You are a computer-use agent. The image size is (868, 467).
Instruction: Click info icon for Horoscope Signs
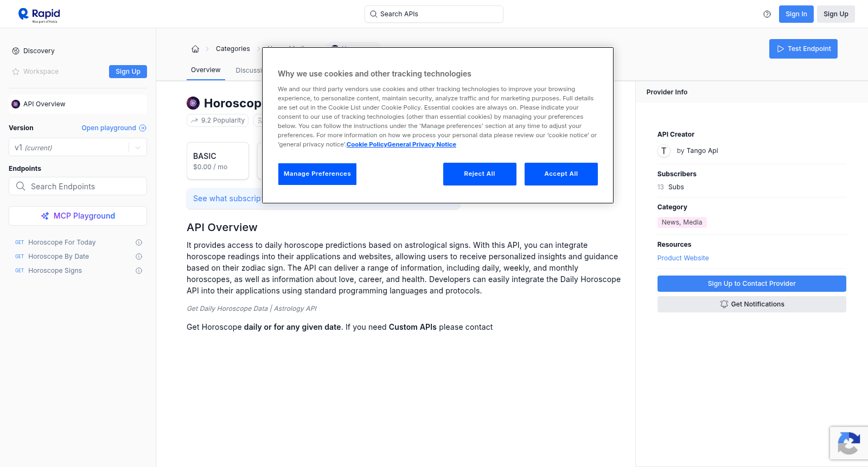139,271
